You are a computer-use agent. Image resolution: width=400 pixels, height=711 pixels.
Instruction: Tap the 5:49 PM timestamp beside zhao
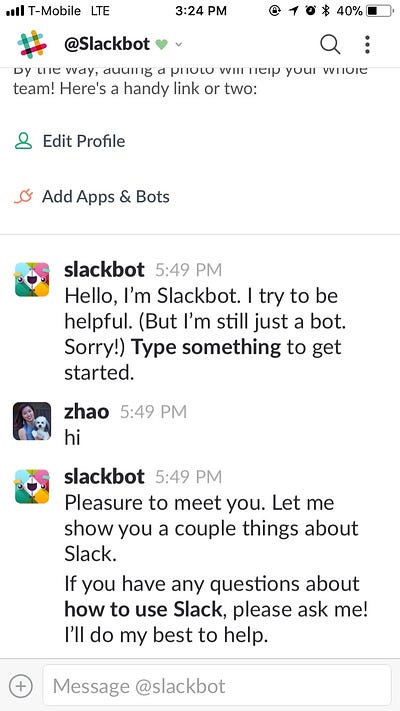click(x=153, y=412)
